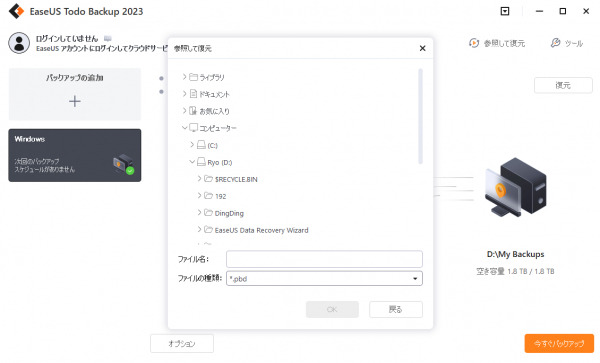The image size is (600, 363).
Task: Click the ファイル名 input field
Action: [x=324, y=259]
